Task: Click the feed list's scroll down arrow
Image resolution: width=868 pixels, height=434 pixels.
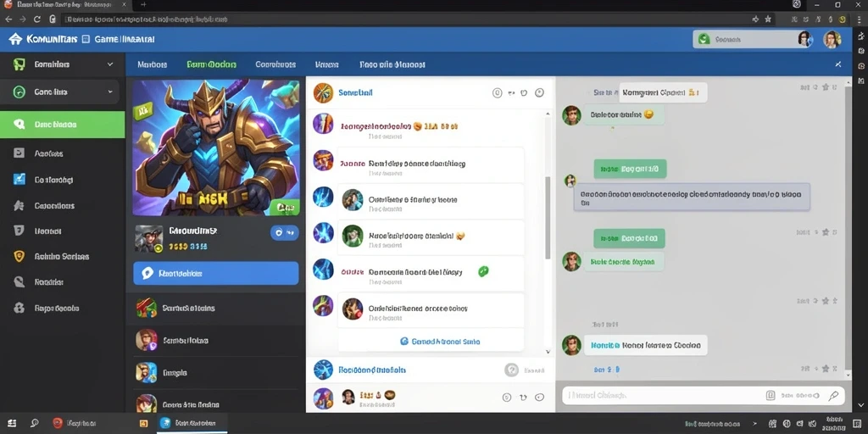Action: click(548, 352)
